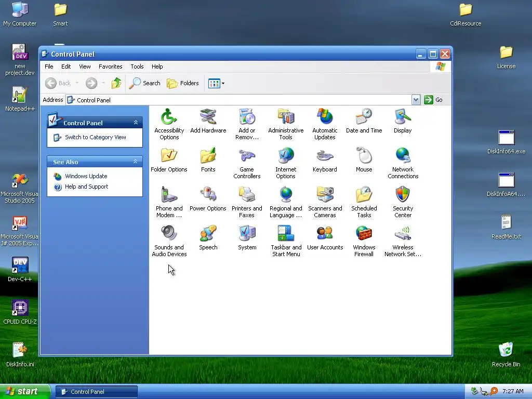Click Control Panel taskbar button

[96, 392]
